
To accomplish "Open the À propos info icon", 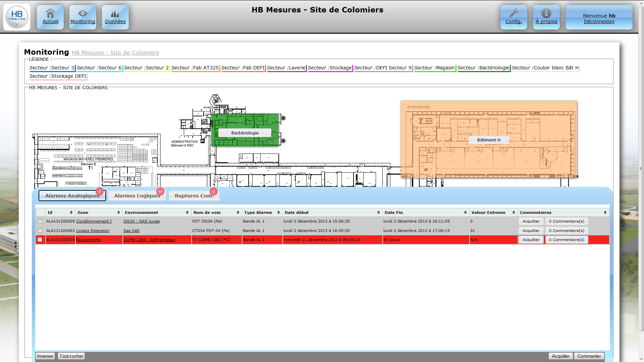I will coord(546,17).
